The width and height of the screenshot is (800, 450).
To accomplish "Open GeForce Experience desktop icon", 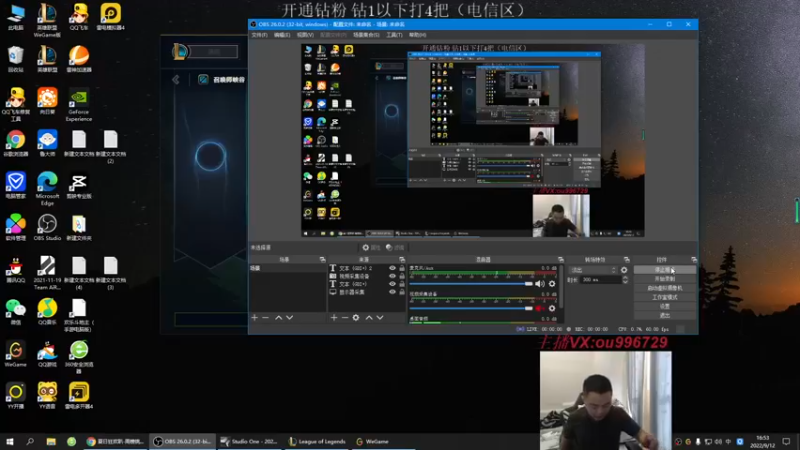I will [79, 106].
